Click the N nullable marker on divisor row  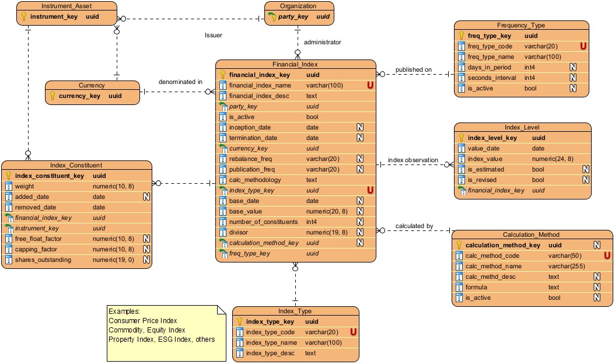pyautogui.click(x=360, y=233)
